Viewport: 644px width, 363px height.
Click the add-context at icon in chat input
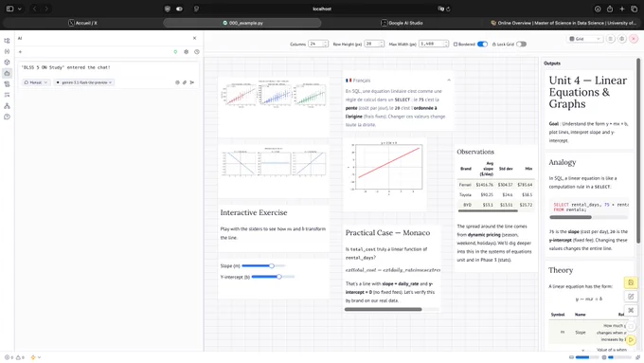click(177, 82)
